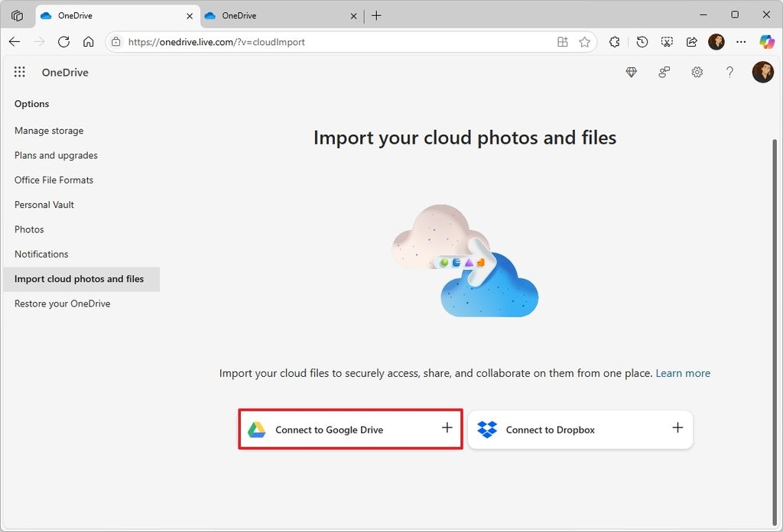Open OneDrive help with the question mark icon
Screen dimensions: 783x532
pos(729,72)
